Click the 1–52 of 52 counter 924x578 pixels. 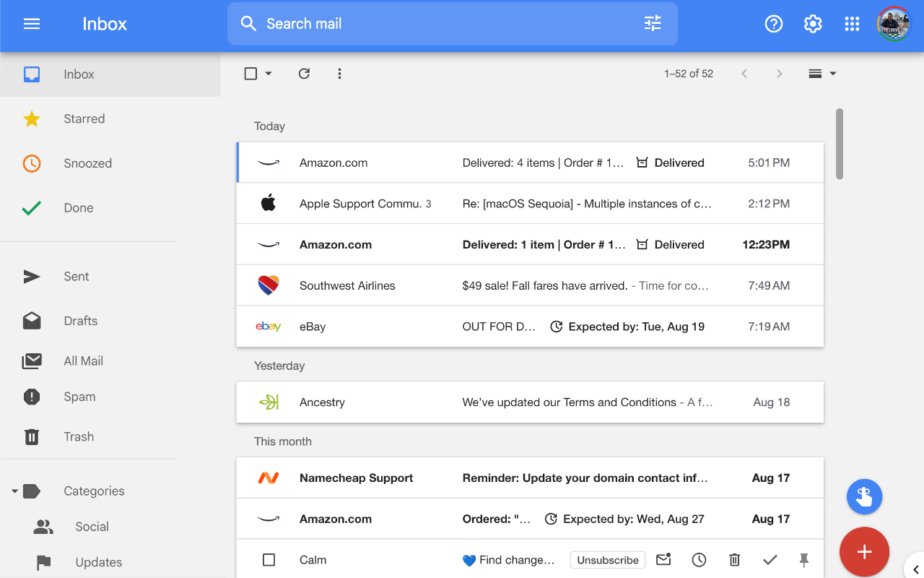689,74
